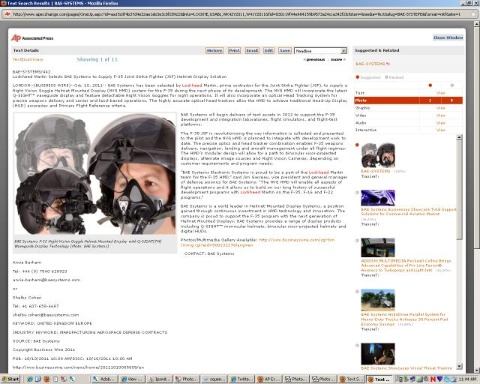
Task: Open the pilot helmets main photo
Action: 95,174
